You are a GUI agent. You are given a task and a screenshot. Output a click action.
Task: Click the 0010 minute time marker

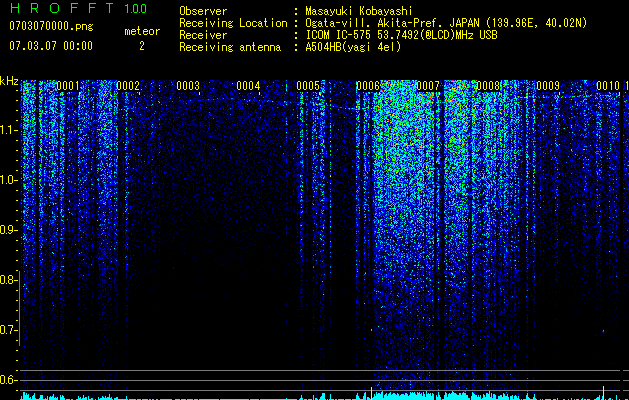pyautogui.click(x=608, y=86)
